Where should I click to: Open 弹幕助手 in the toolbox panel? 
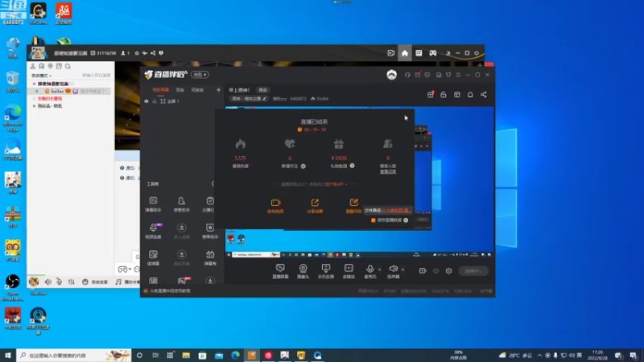(153, 204)
